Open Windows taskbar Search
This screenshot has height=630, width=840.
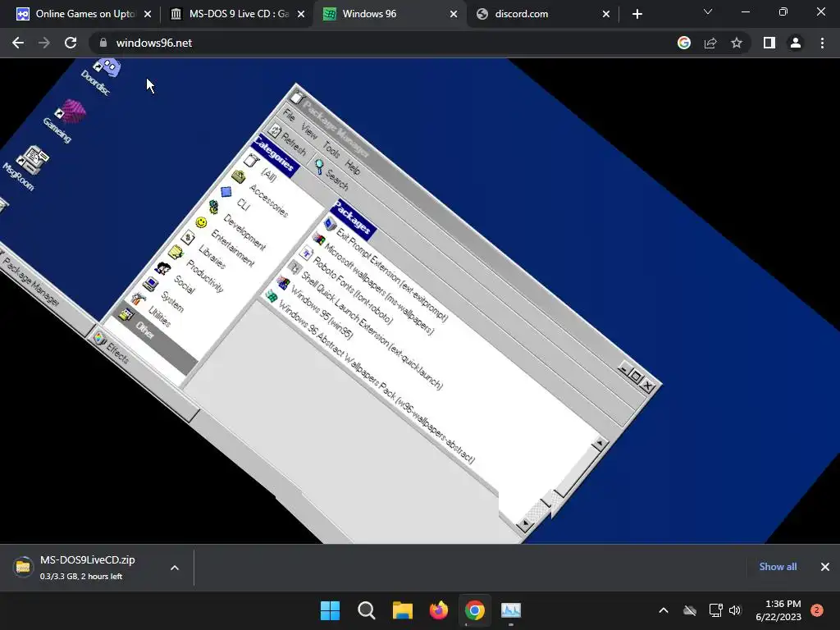(x=367, y=610)
